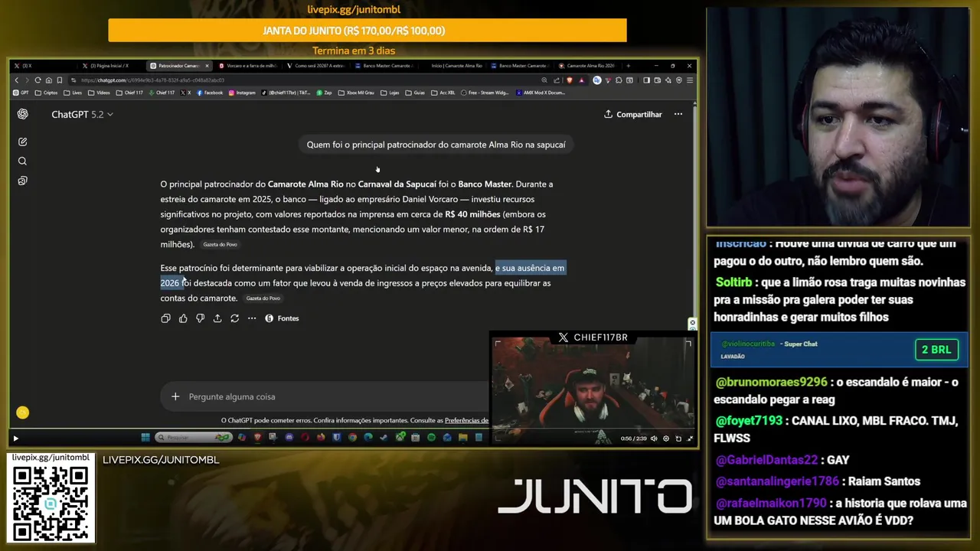
Task: Open the AMX Mod X Docum bookmark
Action: click(x=541, y=93)
